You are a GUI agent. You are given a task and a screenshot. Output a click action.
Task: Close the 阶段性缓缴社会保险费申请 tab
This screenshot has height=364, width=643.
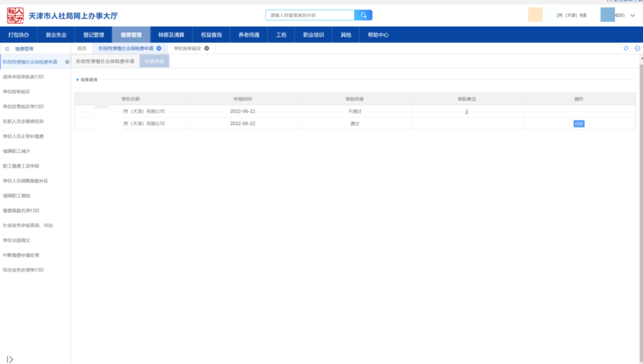click(x=159, y=48)
